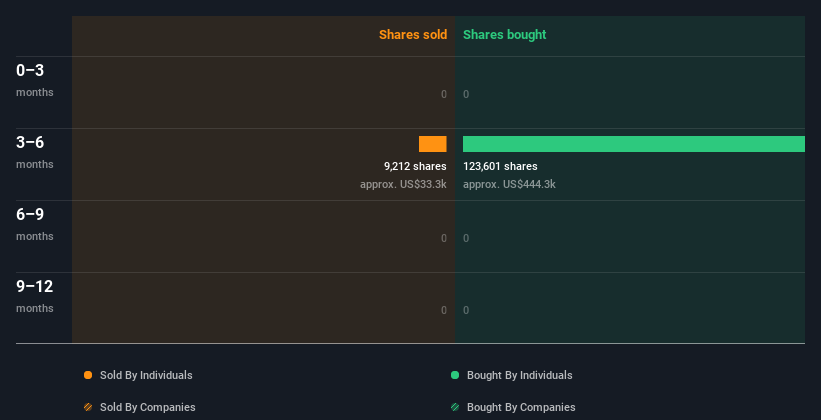Select the 0–3 months row label
The image size is (821, 420).
[x=35, y=80]
